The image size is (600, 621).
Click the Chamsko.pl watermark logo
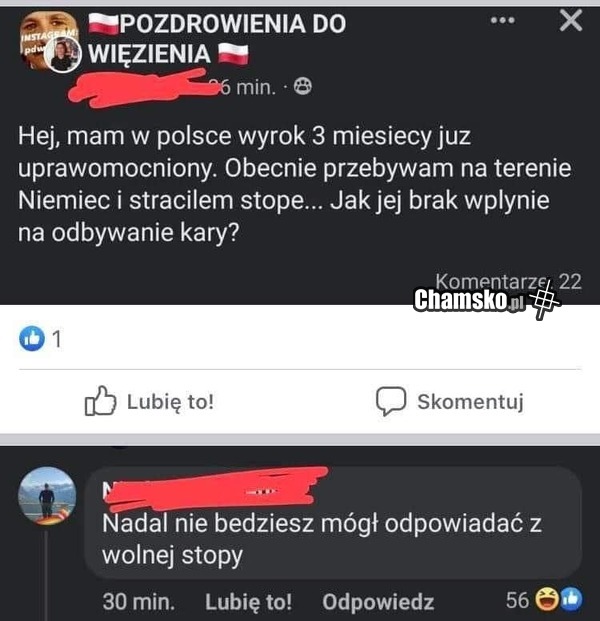click(x=486, y=301)
